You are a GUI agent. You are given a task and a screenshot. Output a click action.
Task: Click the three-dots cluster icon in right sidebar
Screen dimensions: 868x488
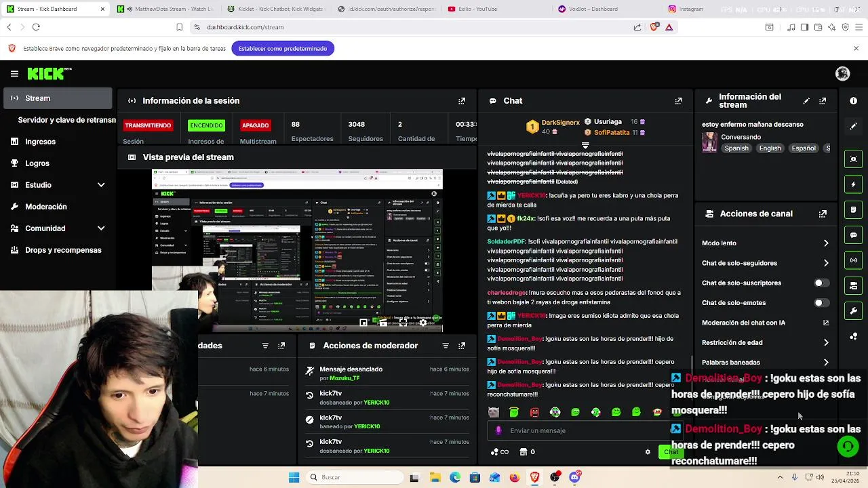click(854, 336)
